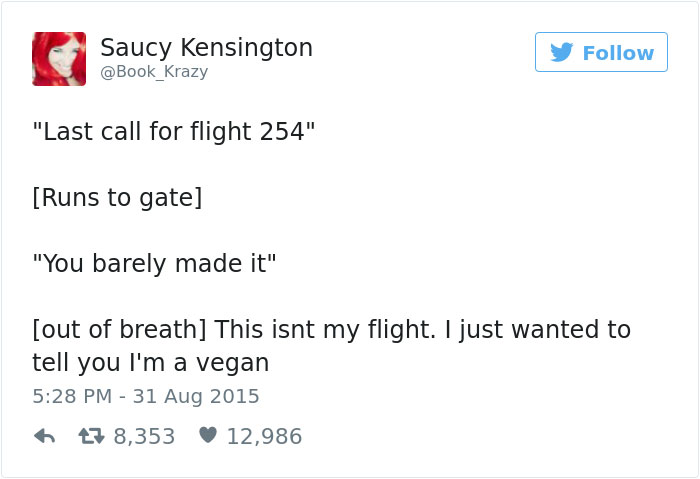Open Saucy Kensington's red-haired profile picture

pos(59,59)
